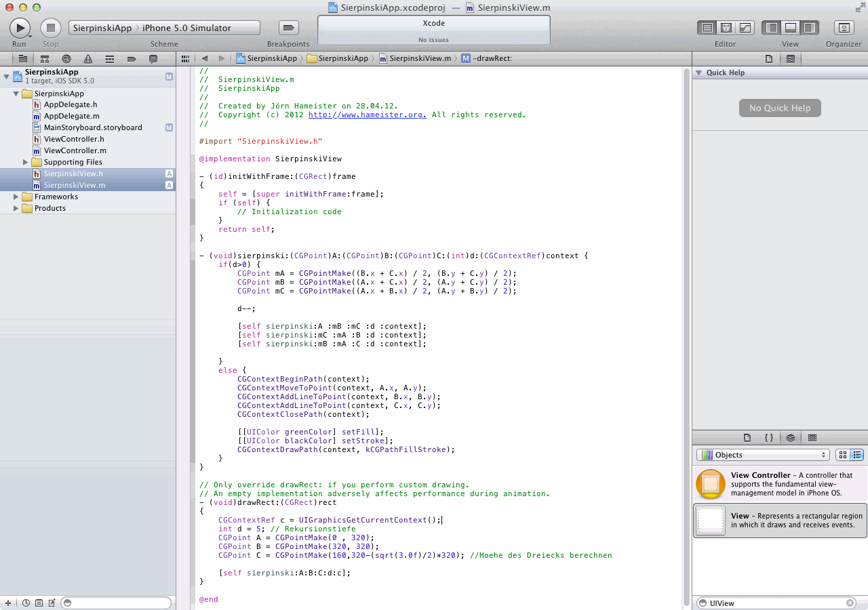Click the Run button
The image size is (868, 610).
click(20, 28)
